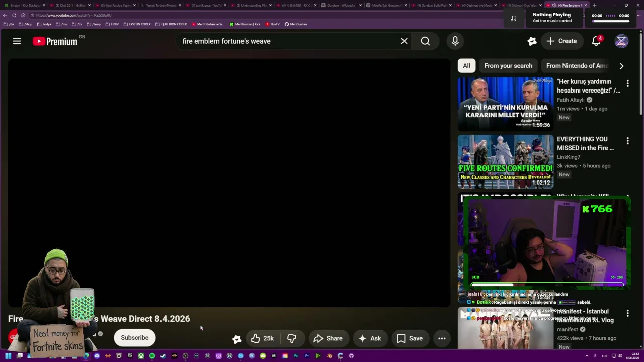Open the Create menu
Screen dimensions: 644x362
pos(561,41)
